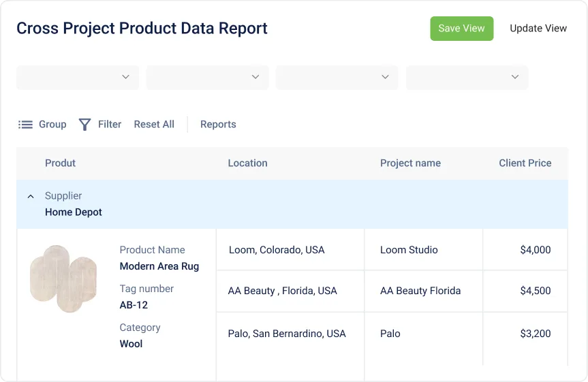This screenshot has width=588, height=382.
Task: Click the $3,200 client price cell
Action: pos(535,334)
